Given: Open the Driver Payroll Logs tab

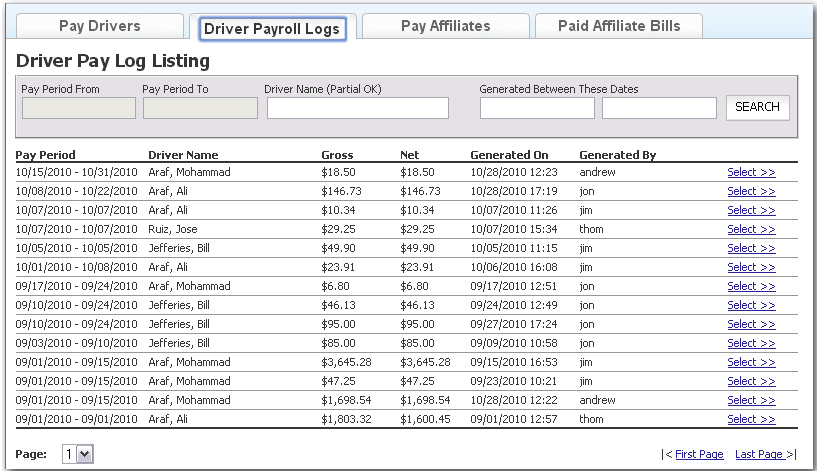Looking at the screenshot, I should [x=273, y=28].
